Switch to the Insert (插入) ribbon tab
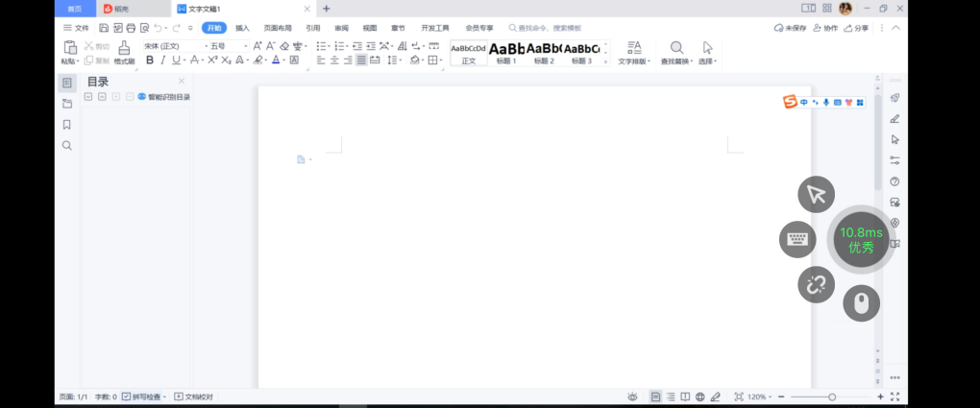The image size is (980, 408). 242,29
